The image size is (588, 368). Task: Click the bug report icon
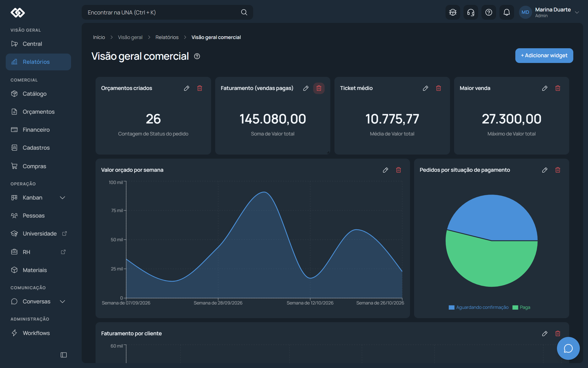[x=453, y=12]
